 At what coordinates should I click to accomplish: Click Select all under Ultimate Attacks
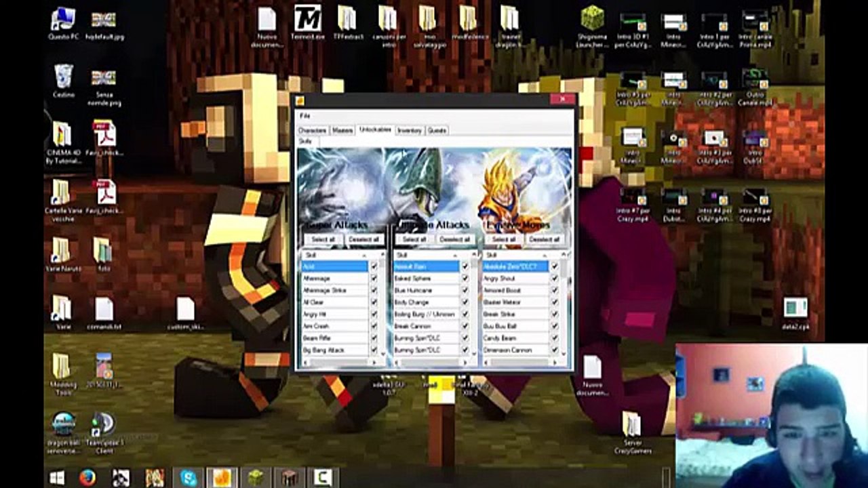coord(414,239)
